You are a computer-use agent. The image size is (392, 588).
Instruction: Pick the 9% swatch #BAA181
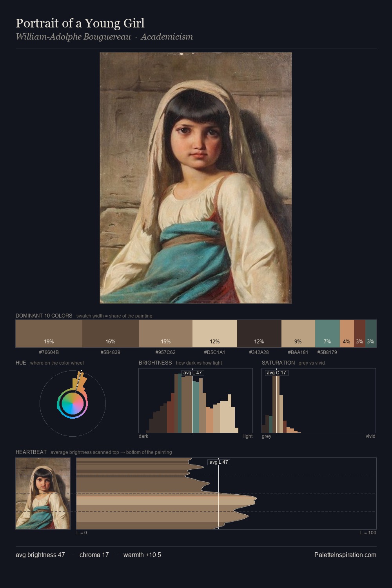point(298,334)
